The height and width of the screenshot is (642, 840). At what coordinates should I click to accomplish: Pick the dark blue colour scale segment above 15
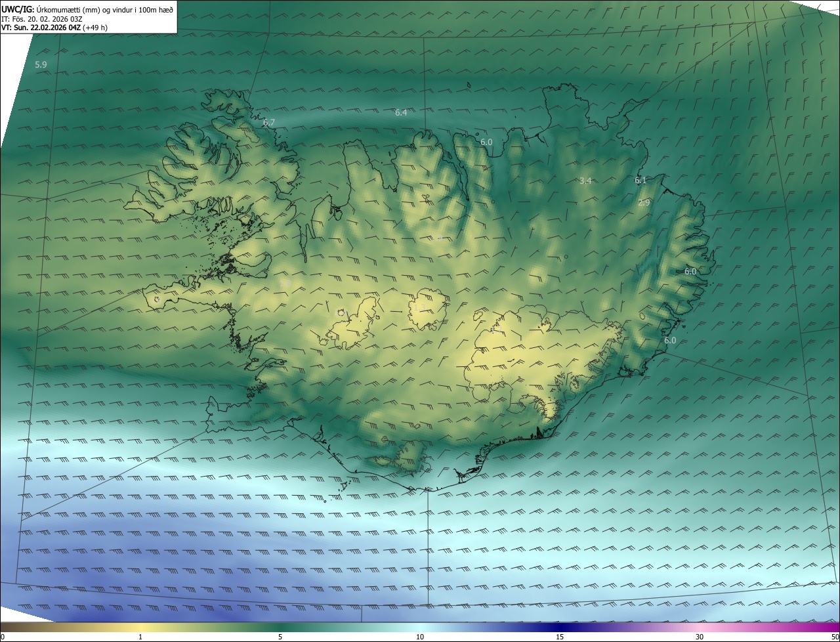click(x=560, y=627)
